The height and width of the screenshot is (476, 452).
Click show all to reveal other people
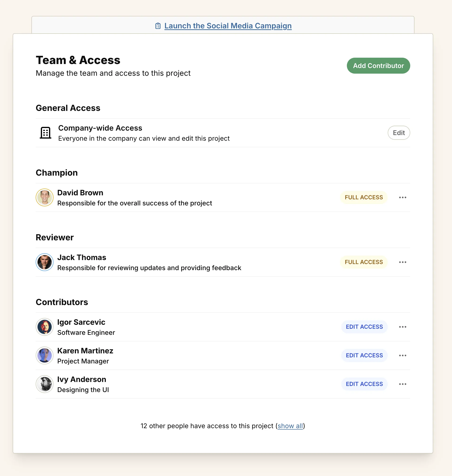click(290, 426)
